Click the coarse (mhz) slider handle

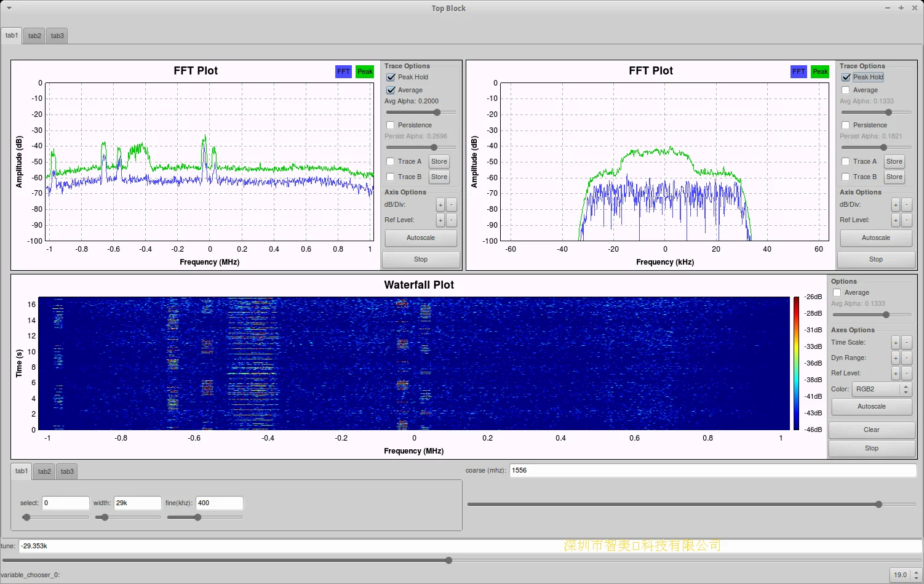click(x=878, y=504)
